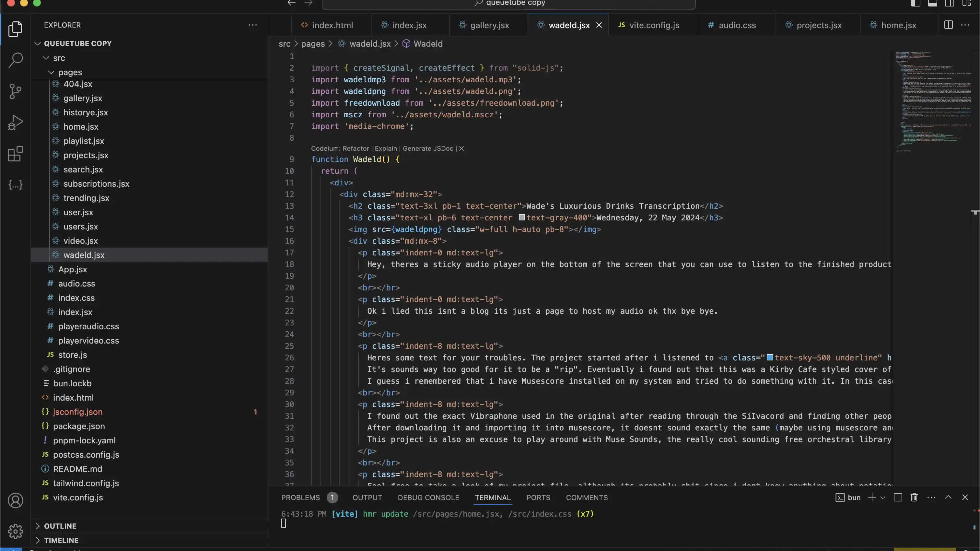
Task: Split the terminal pane
Action: pyautogui.click(x=898, y=497)
